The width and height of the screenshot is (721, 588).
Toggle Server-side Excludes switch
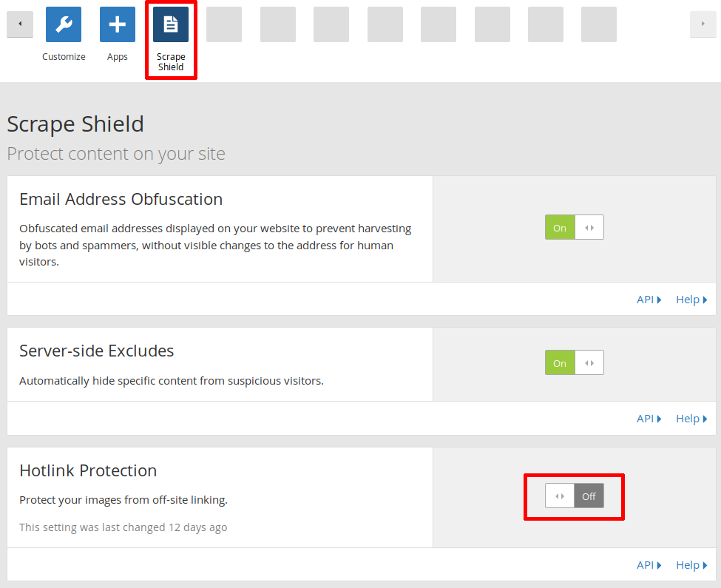575,362
